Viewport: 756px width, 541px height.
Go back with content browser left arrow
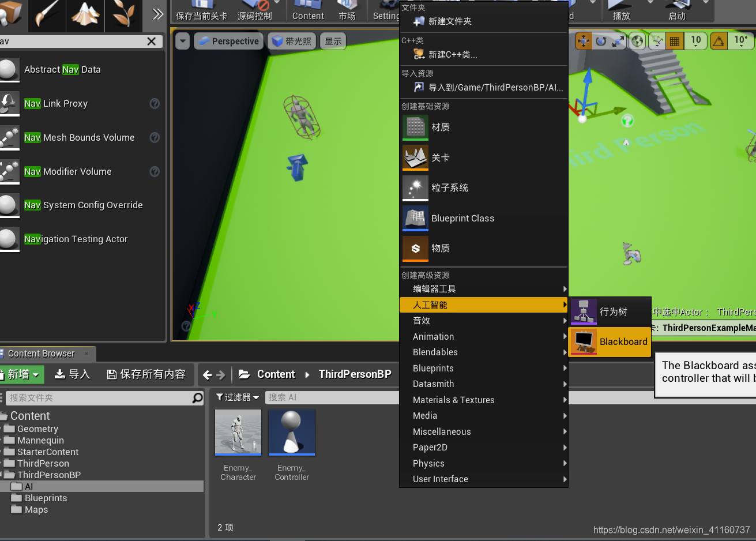tap(208, 375)
